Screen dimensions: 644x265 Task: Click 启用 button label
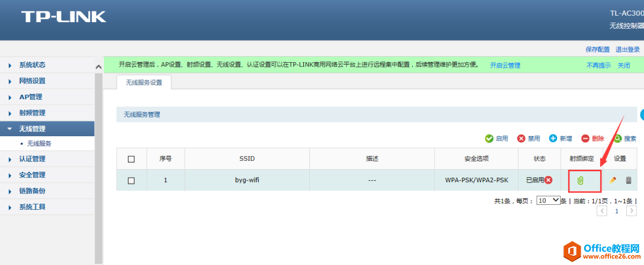tap(502, 139)
